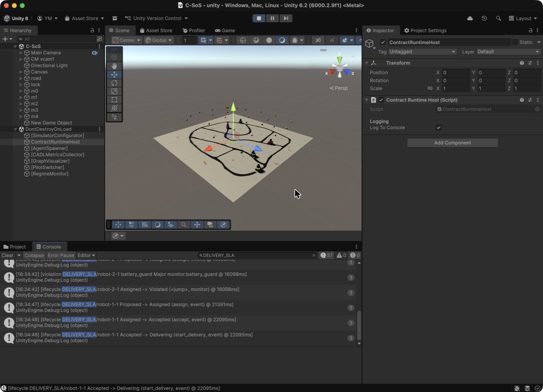The height and width of the screenshot is (392, 543).
Task: Click the console search field
Action: coord(257,255)
